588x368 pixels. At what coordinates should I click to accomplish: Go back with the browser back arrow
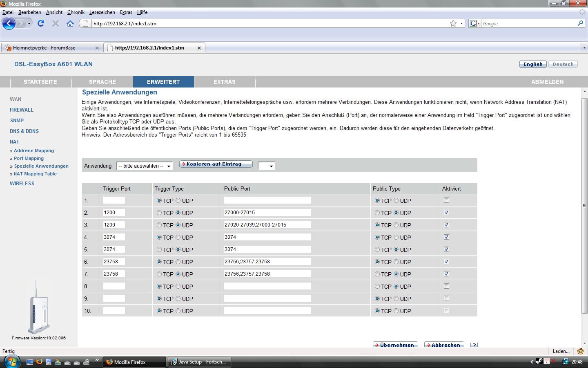click(x=9, y=23)
